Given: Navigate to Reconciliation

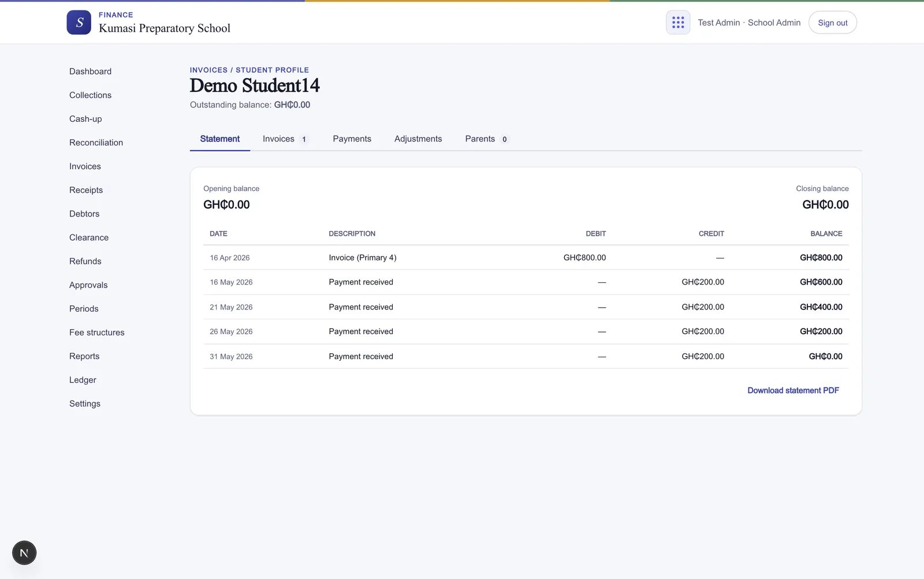Looking at the screenshot, I should click(x=96, y=142).
